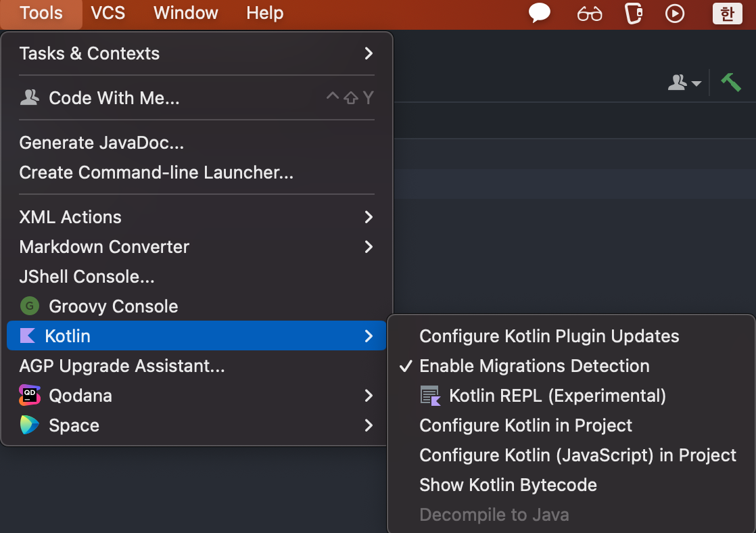Choose Generate JavaDoc...
The width and height of the screenshot is (756, 533).
(x=197, y=143)
